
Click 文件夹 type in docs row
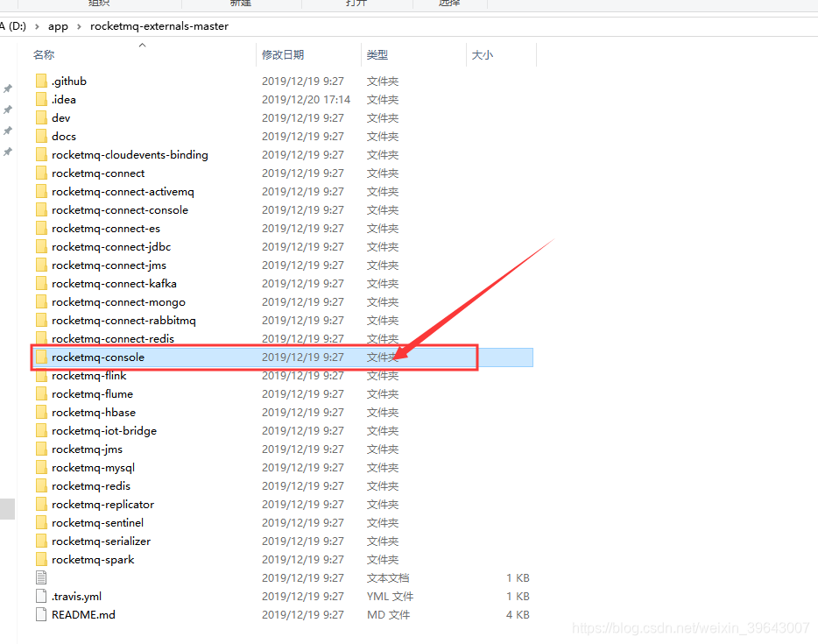(383, 136)
